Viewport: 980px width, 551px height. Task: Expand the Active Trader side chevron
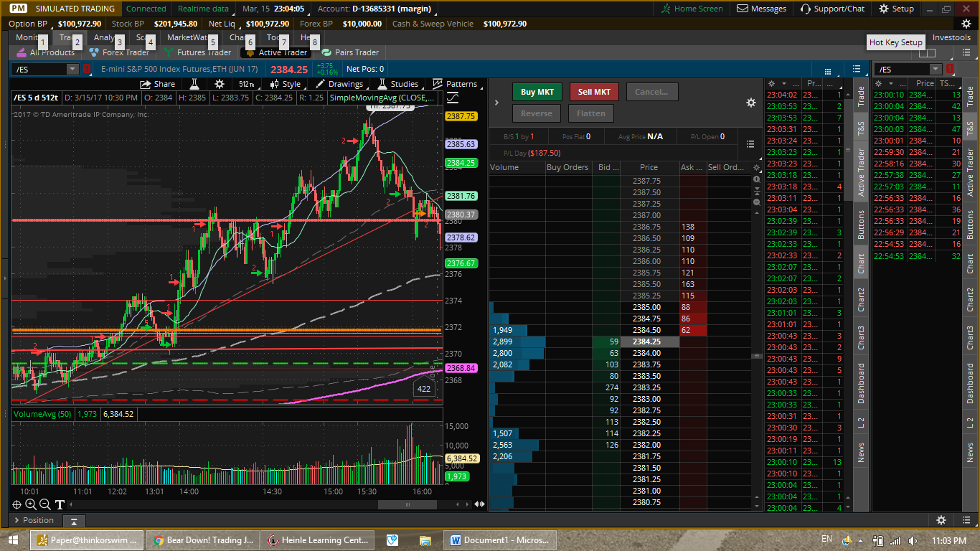tap(496, 103)
